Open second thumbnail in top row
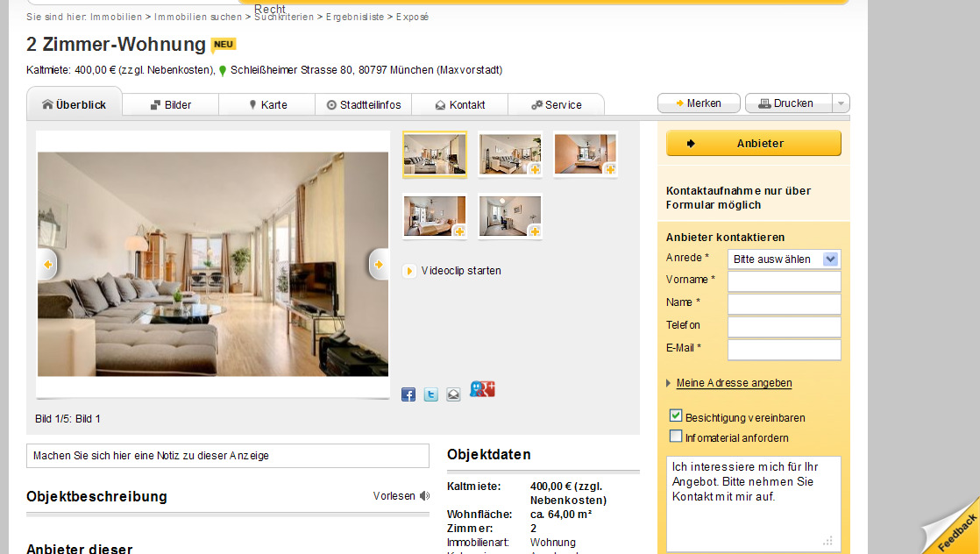This screenshot has height=554, width=980. [510, 154]
